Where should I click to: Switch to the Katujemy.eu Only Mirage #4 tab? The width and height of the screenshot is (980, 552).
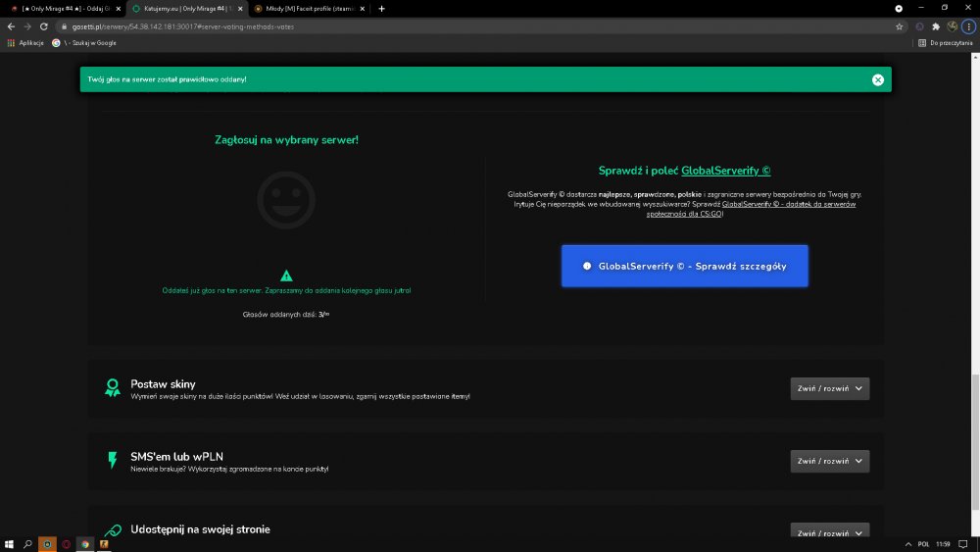tap(186, 9)
